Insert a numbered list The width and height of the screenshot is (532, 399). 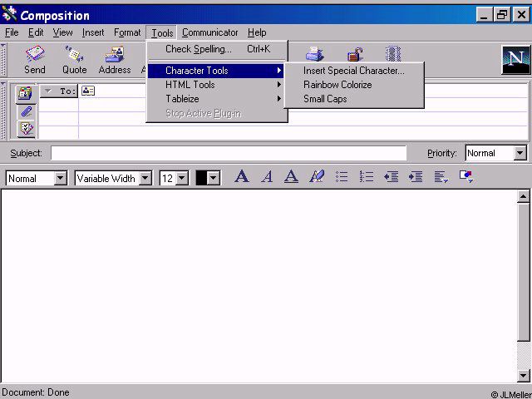click(x=367, y=177)
